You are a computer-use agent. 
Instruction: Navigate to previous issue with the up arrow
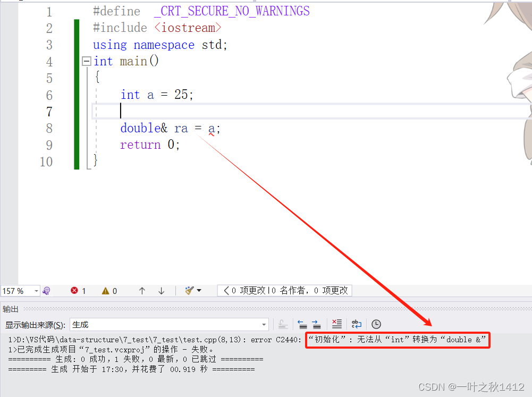[x=141, y=291]
